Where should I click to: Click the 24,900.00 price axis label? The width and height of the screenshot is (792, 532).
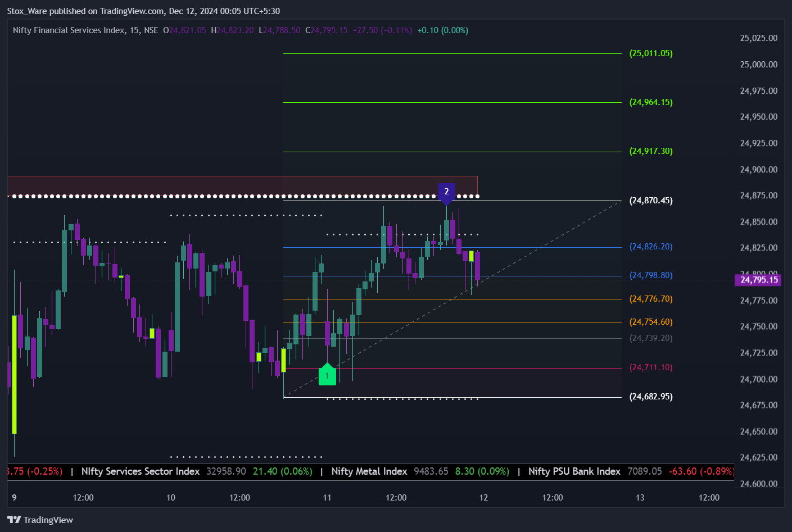pyautogui.click(x=759, y=170)
